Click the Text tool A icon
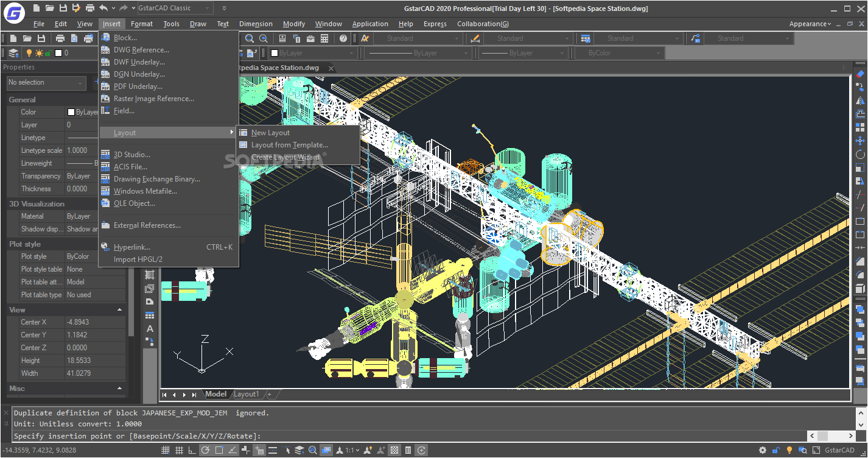Image resolution: width=868 pixels, height=458 pixels. (x=150, y=329)
